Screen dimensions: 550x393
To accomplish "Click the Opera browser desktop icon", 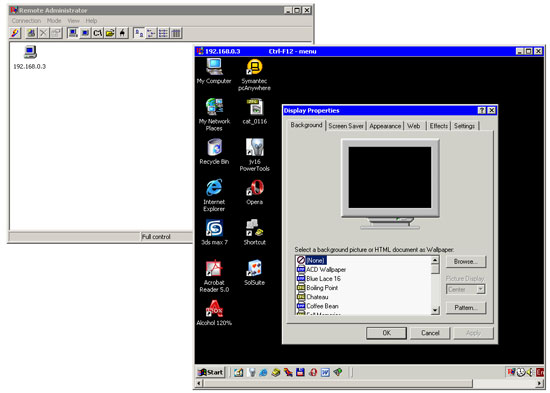I will click(x=255, y=192).
